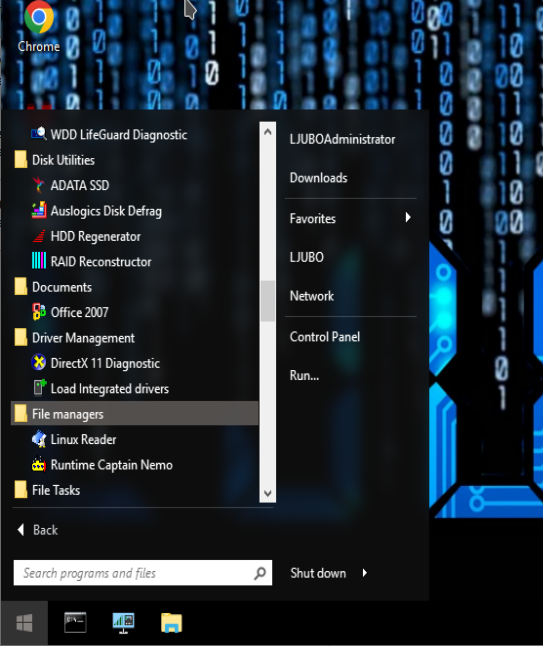This screenshot has width=543, height=646.
Task: Open Office 2007 entry
Action: click(x=70, y=312)
